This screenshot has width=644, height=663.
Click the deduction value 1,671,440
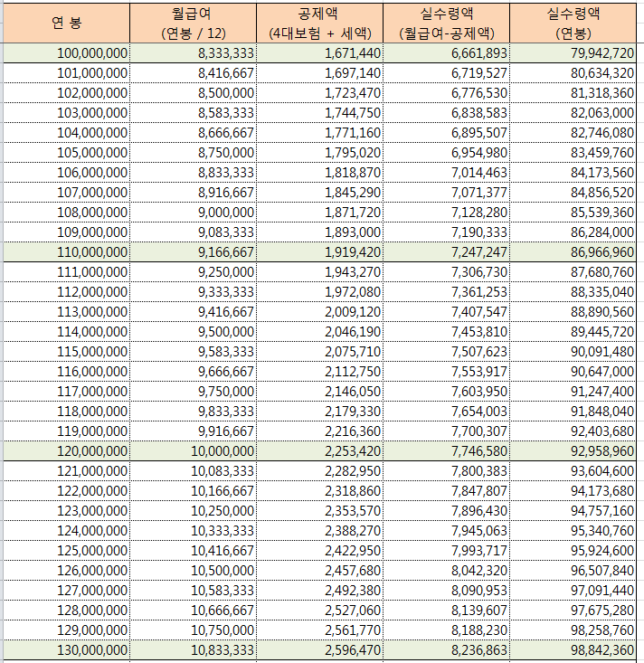coord(319,53)
